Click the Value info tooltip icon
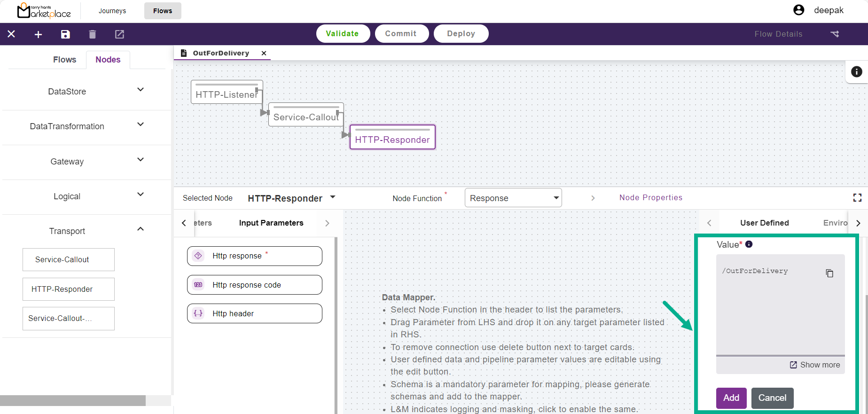868x414 pixels. pyautogui.click(x=749, y=244)
